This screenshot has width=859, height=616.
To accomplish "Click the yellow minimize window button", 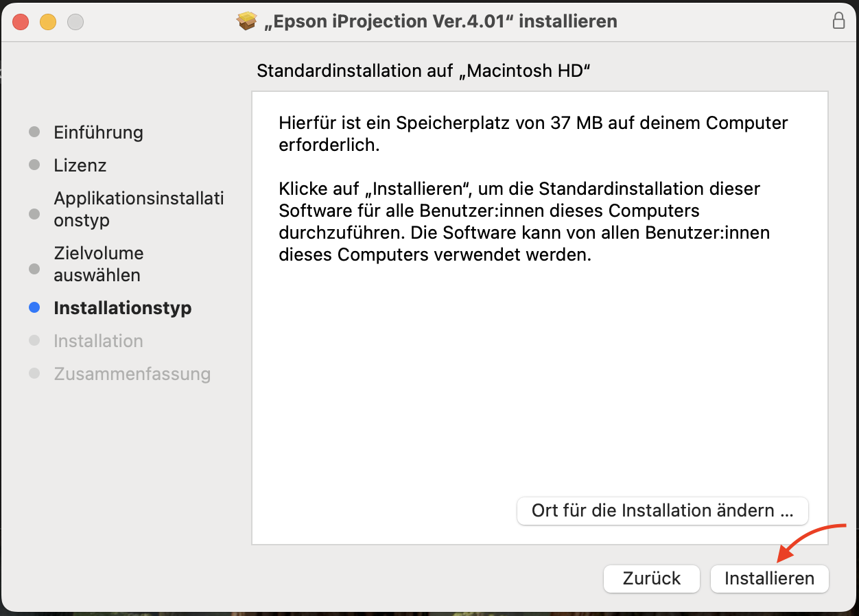I will pyautogui.click(x=48, y=22).
